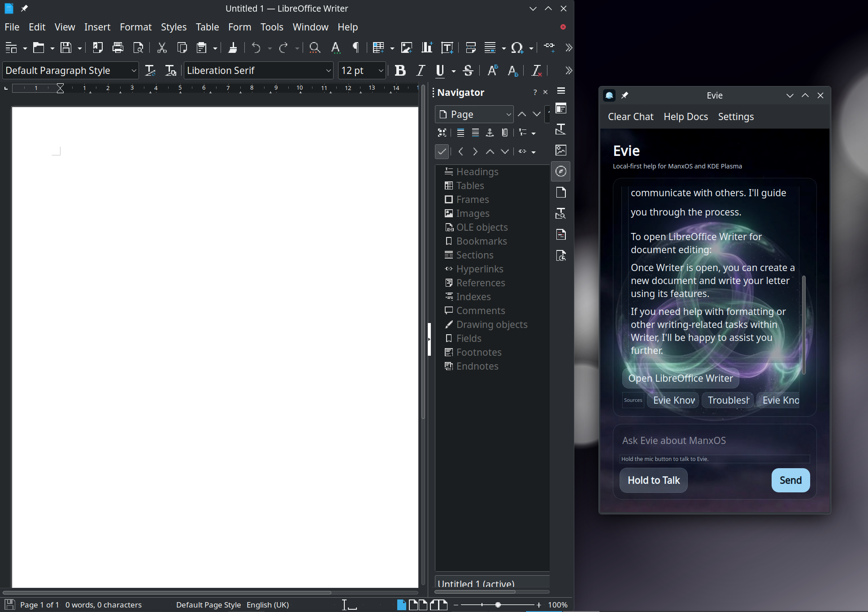Click Insert Hyperlink toolbar icon
Image resolution: width=868 pixels, height=612 pixels.
[549, 47]
